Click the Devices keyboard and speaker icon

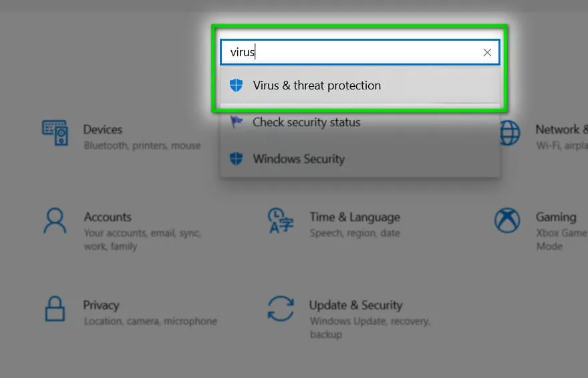[55, 133]
